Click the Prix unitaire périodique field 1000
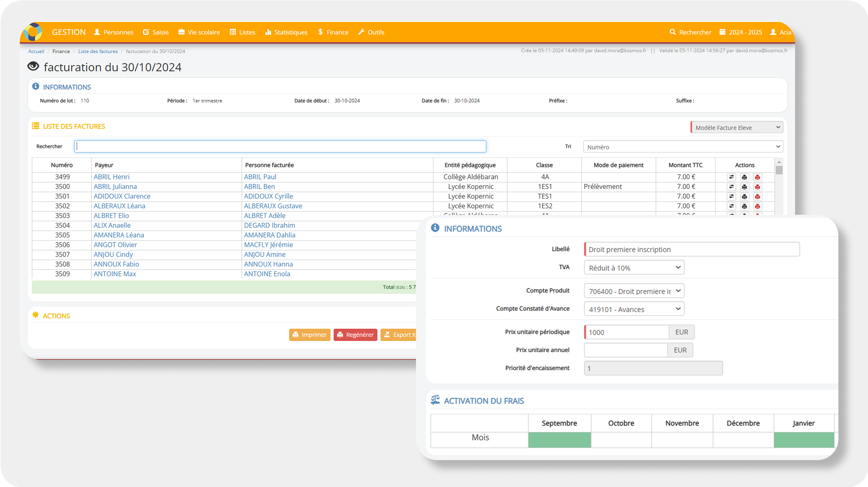This screenshot has width=868, height=487. click(626, 332)
